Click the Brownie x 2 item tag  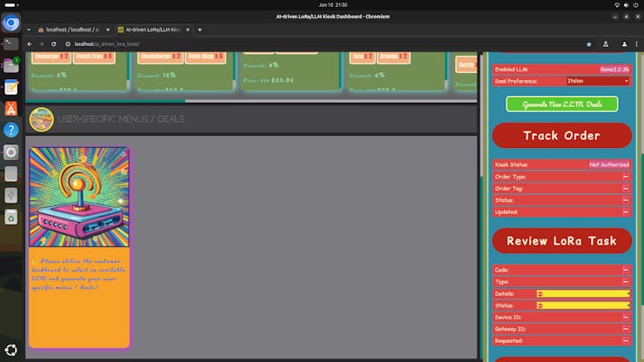click(x=393, y=57)
